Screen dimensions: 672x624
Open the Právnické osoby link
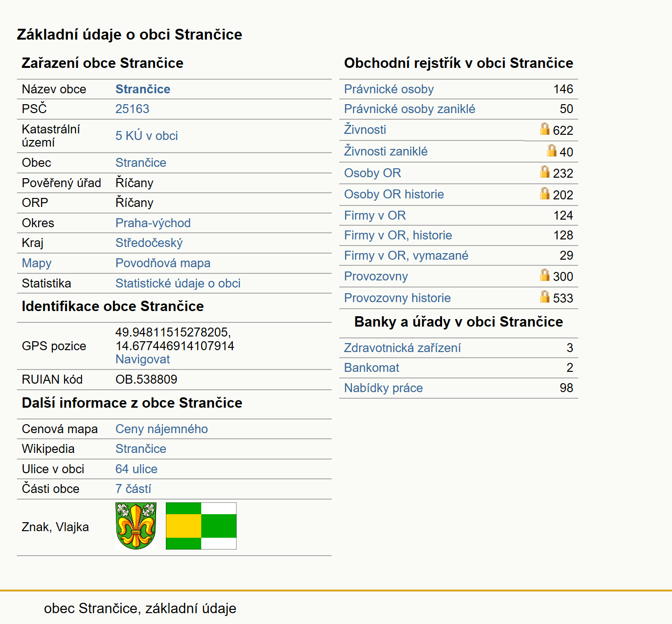click(x=389, y=89)
